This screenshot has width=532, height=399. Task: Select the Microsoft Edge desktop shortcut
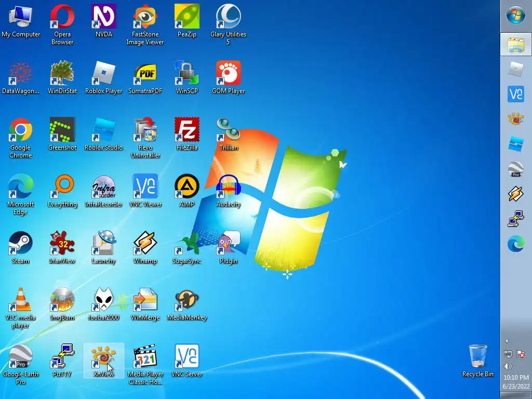20,194
